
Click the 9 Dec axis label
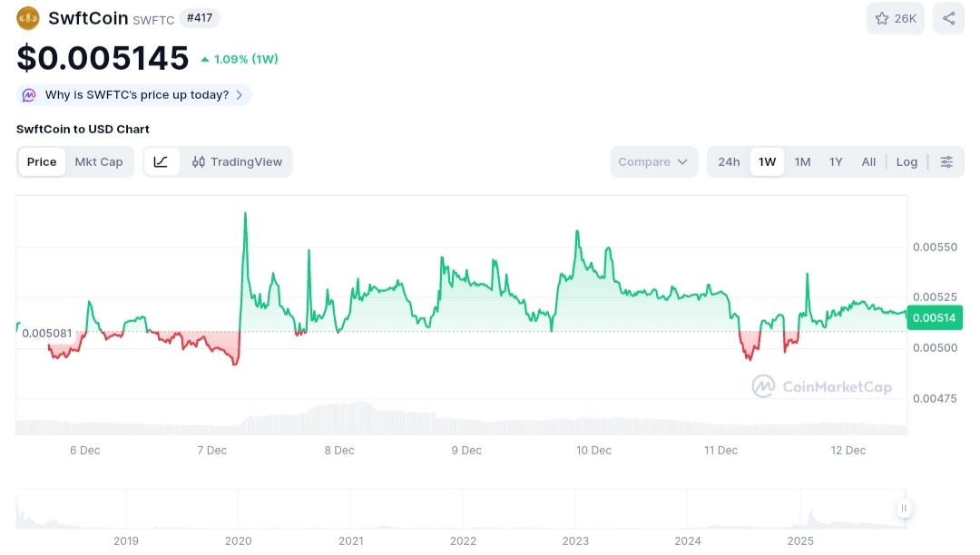tap(466, 450)
